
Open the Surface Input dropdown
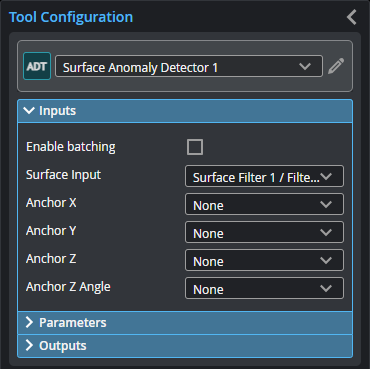264,176
